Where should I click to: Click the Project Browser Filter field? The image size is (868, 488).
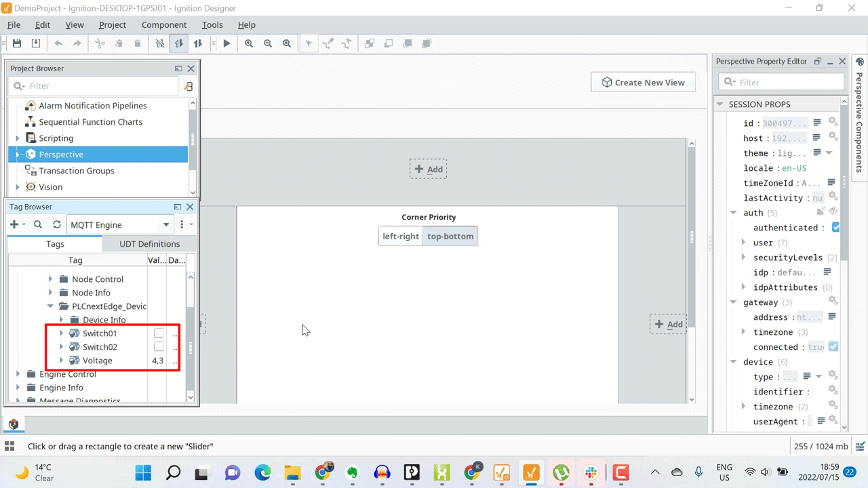(94, 86)
